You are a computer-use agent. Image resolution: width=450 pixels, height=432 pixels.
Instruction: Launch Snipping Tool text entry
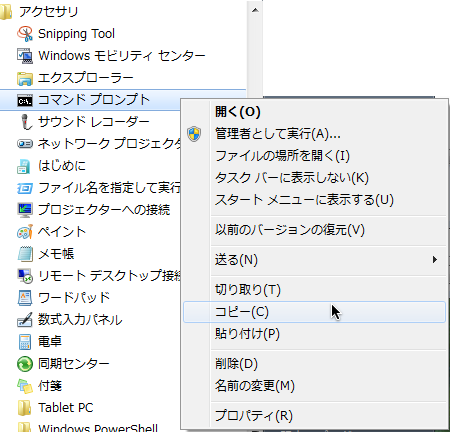click(76, 34)
